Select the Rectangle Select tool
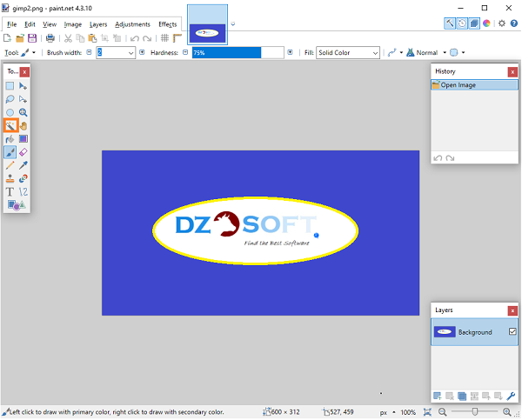This screenshot has height=420, width=522. [10, 86]
